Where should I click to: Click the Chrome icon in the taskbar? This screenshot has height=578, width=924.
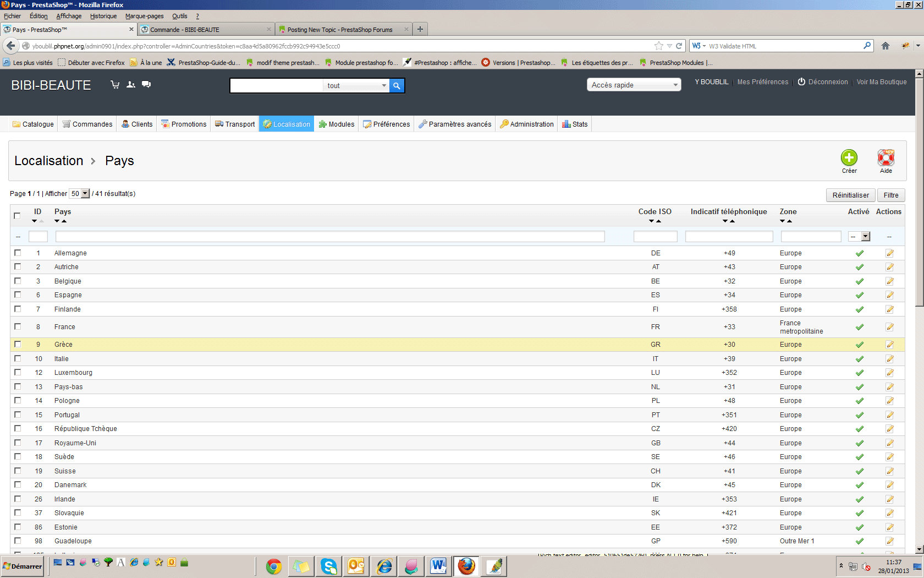click(273, 566)
